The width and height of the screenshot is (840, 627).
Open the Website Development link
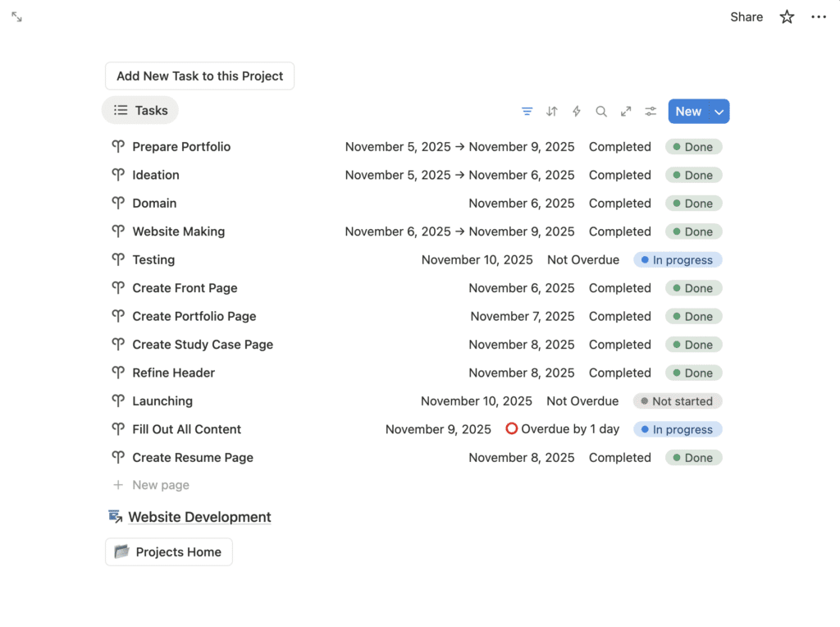199,517
